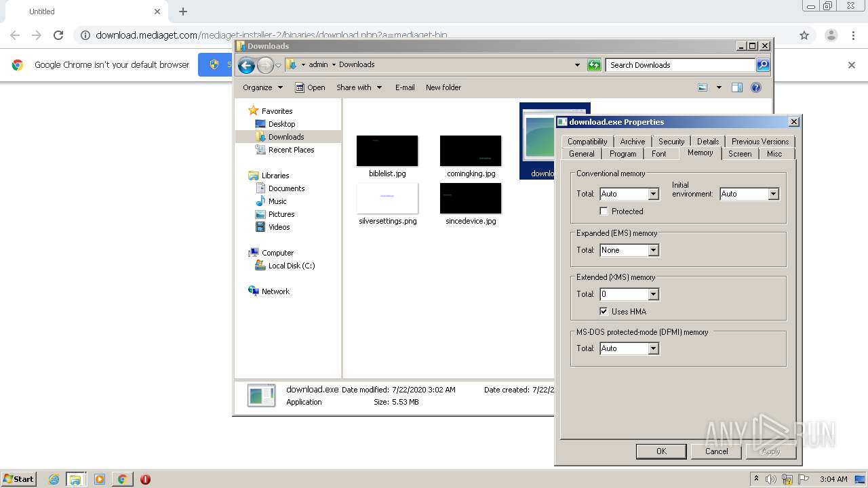Toggle the preview pane icon
The height and width of the screenshot is (488, 868).
click(x=737, y=87)
